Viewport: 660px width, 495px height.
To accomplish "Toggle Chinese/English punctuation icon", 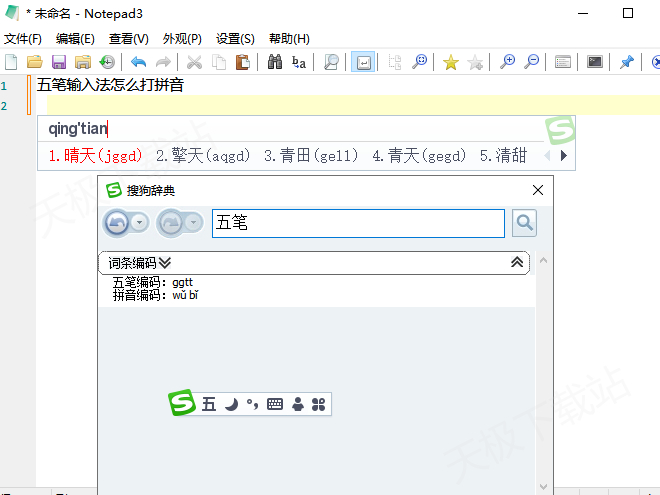I will [x=253, y=405].
